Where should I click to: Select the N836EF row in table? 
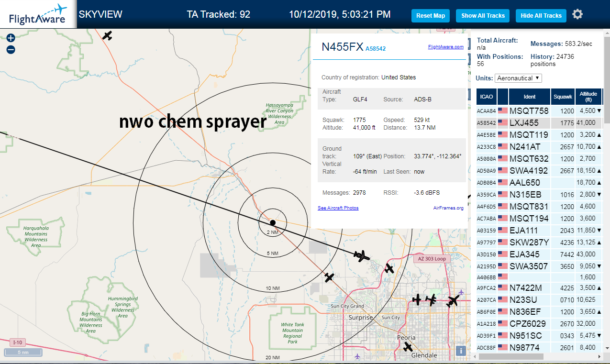click(539, 312)
